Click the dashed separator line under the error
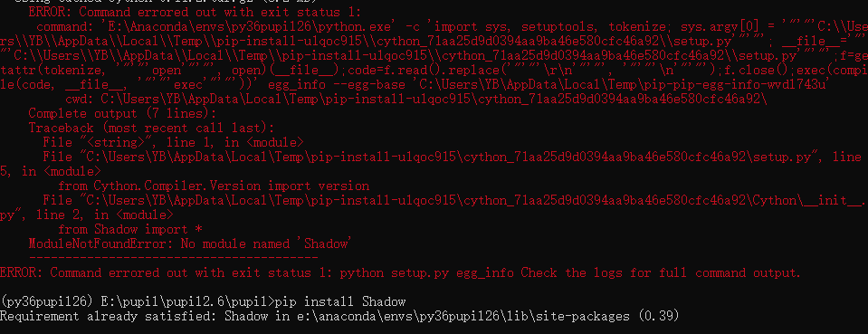 (x=173, y=258)
